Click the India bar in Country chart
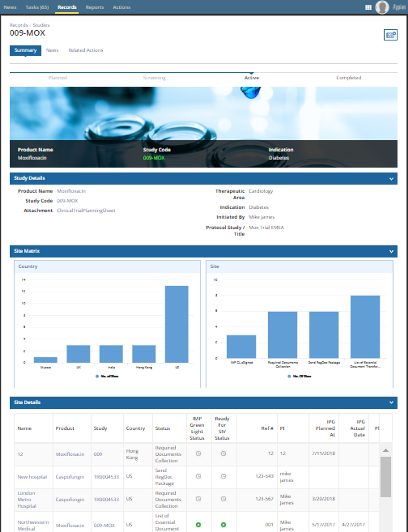The width and height of the screenshot is (408, 532). click(111, 354)
